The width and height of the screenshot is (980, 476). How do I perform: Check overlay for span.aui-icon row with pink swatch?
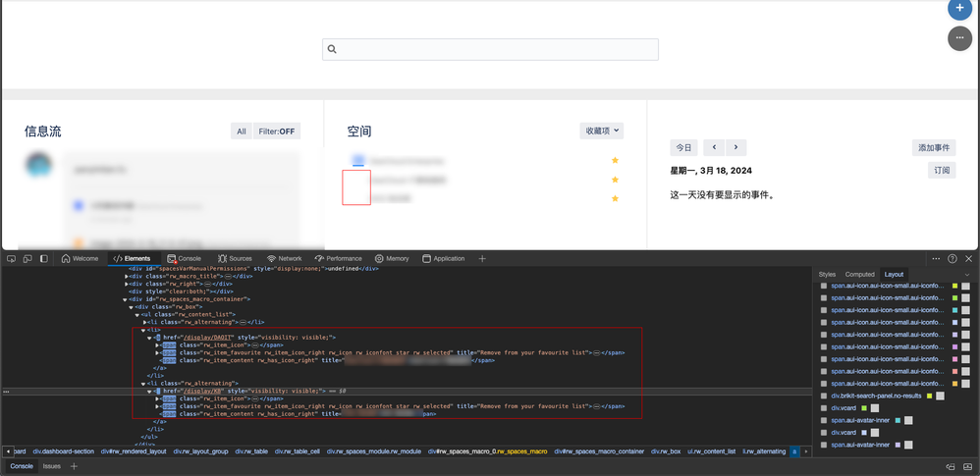coord(824,359)
